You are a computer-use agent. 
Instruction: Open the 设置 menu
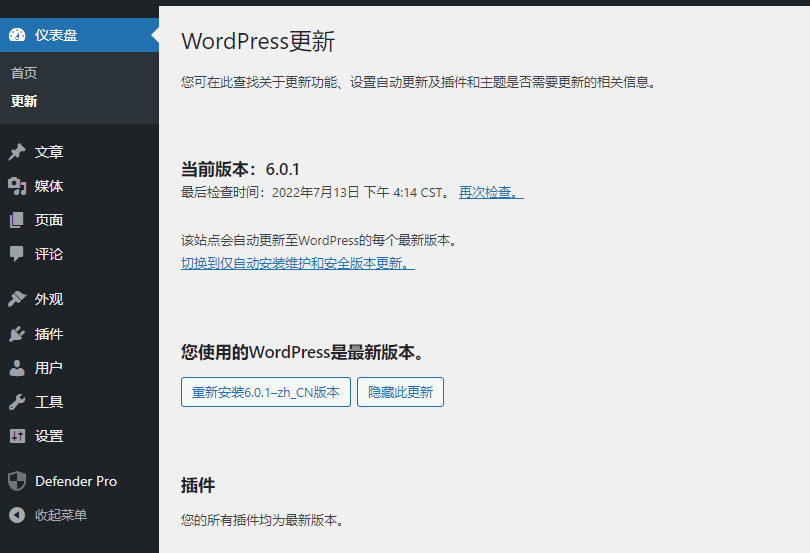pos(80,436)
